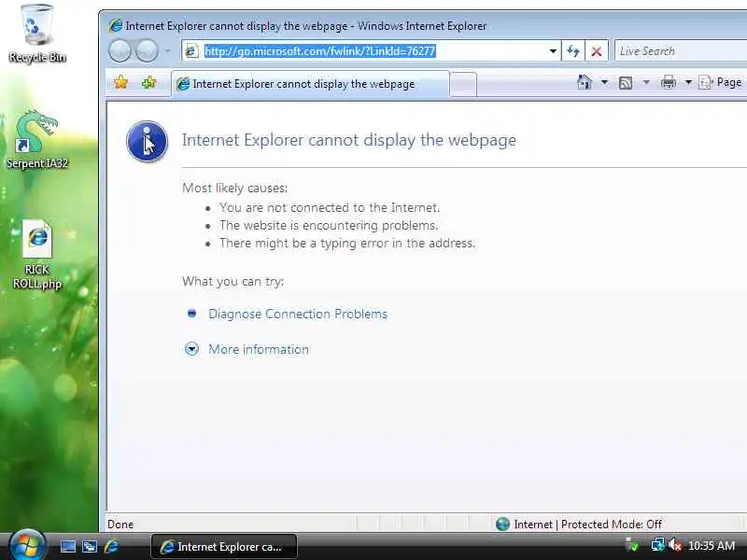Expand the Print dropdown arrow
The height and width of the screenshot is (560, 747).
pyautogui.click(x=688, y=82)
